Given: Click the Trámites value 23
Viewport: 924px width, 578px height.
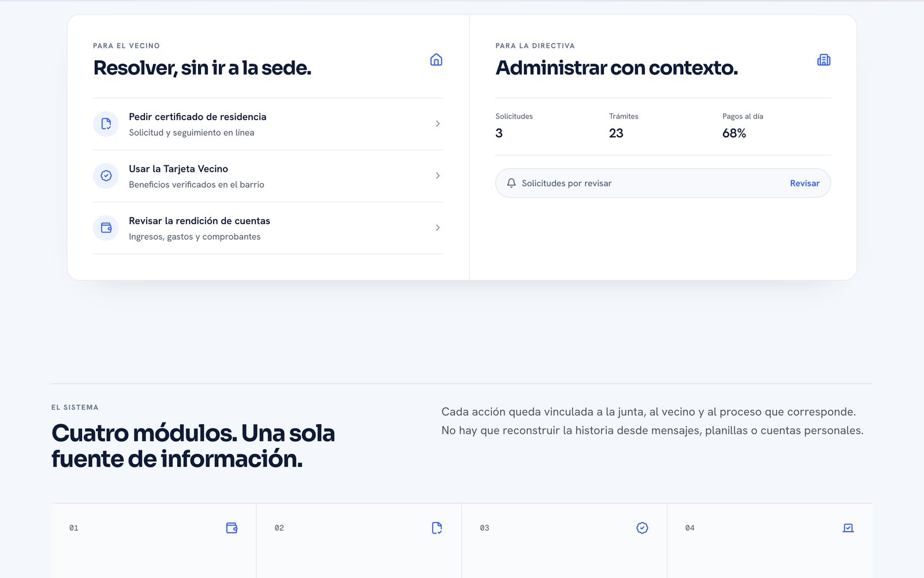Looking at the screenshot, I should [616, 133].
